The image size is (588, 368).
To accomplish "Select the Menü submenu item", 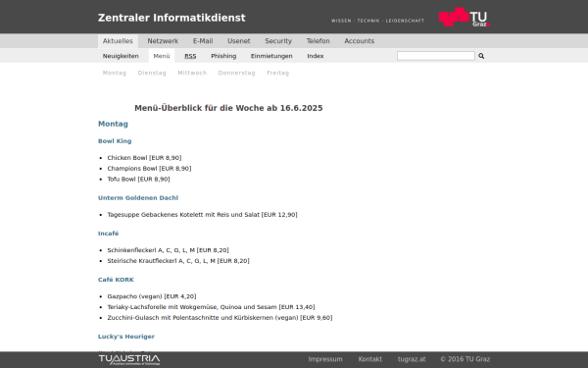I will point(162,56).
